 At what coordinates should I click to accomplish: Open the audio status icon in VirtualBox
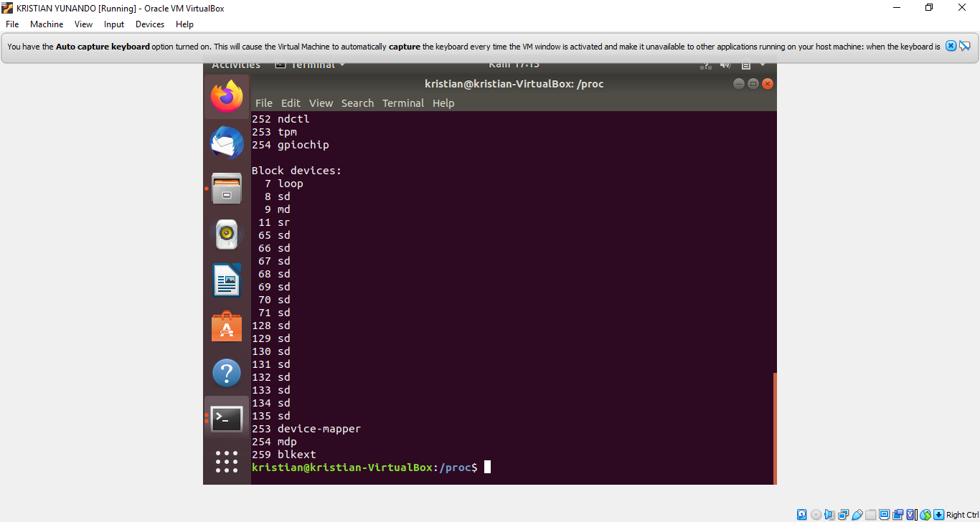coord(829,515)
